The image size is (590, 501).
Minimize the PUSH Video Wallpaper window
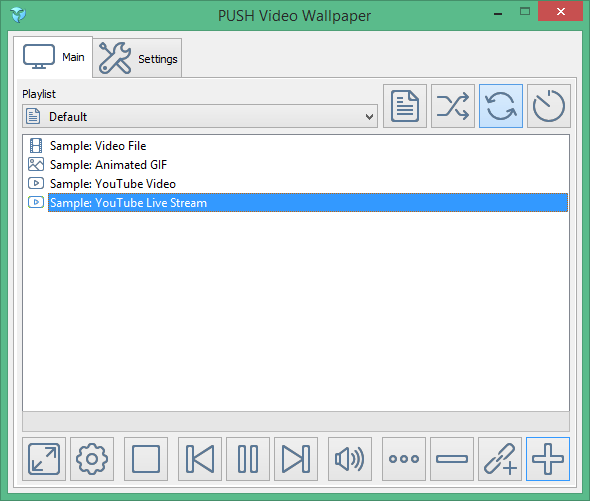tap(498, 14)
